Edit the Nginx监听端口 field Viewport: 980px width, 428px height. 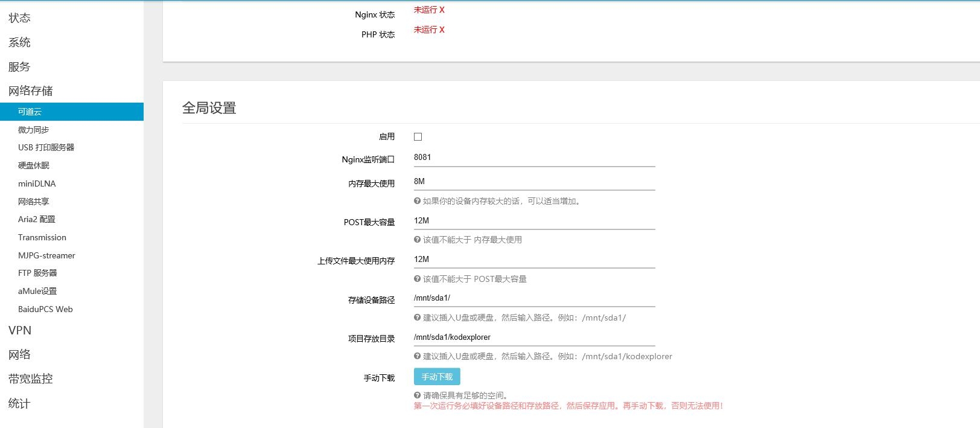[534, 158]
